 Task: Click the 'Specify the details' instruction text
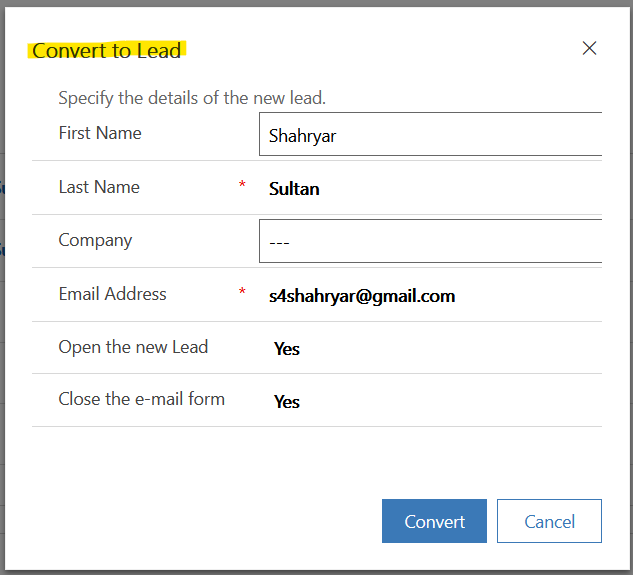click(192, 98)
